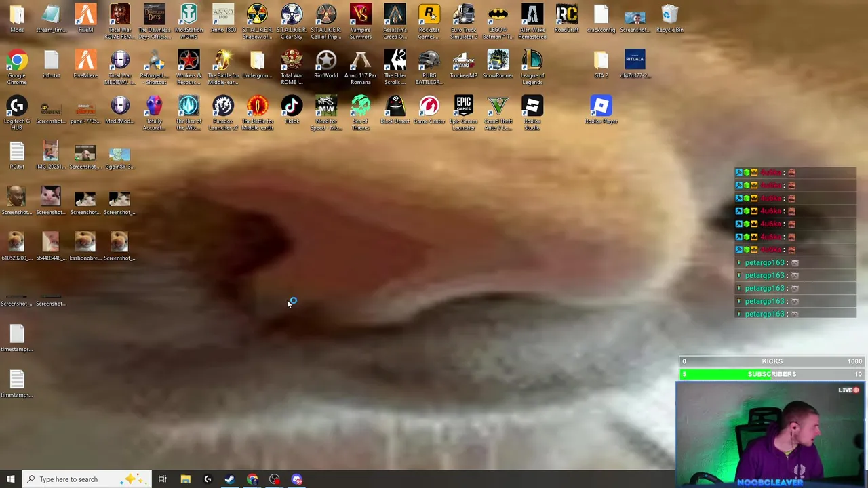Open Task View from taskbar

pyautogui.click(x=163, y=479)
